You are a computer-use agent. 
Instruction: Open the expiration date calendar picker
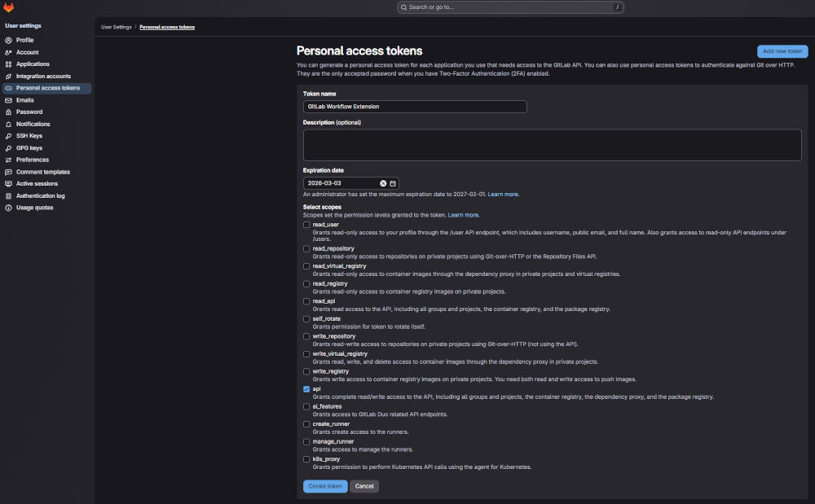(393, 183)
